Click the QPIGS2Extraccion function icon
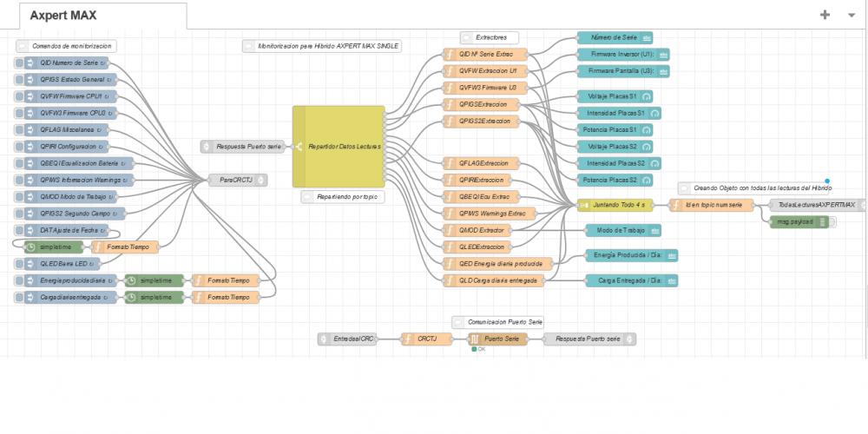 tap(450, 122)
